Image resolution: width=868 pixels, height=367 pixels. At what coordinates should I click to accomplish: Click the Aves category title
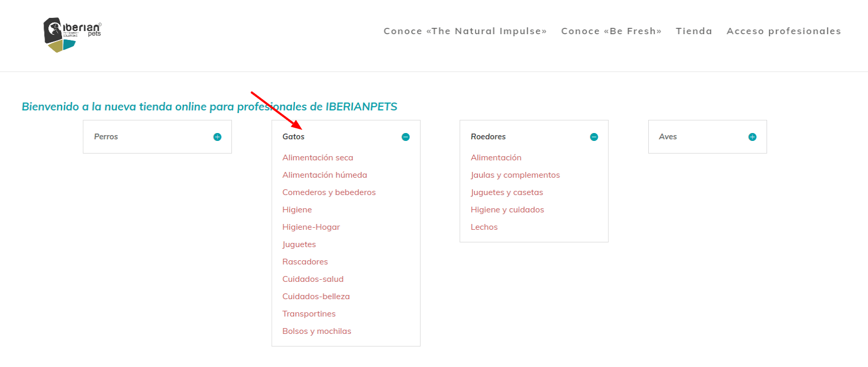(x=668, y=137)
